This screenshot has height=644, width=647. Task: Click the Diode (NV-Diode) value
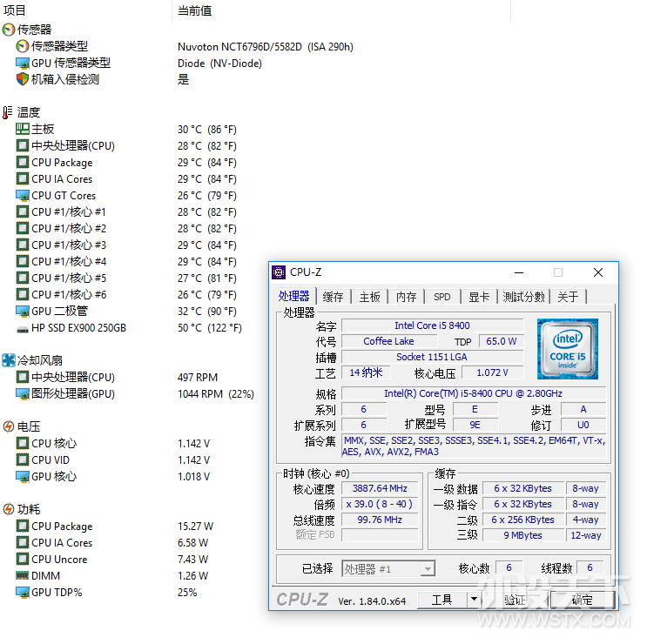(x=219, y=63)
